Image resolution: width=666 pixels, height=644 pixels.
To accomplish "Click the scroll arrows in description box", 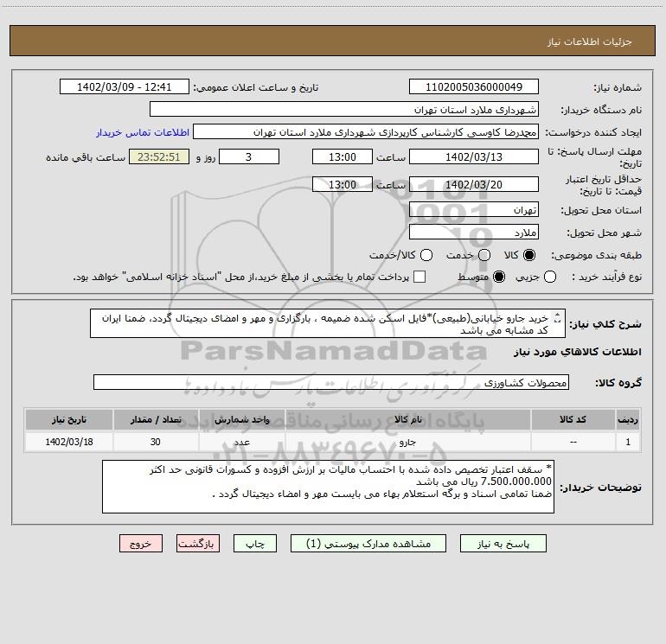I will click(x=558, y=318).
